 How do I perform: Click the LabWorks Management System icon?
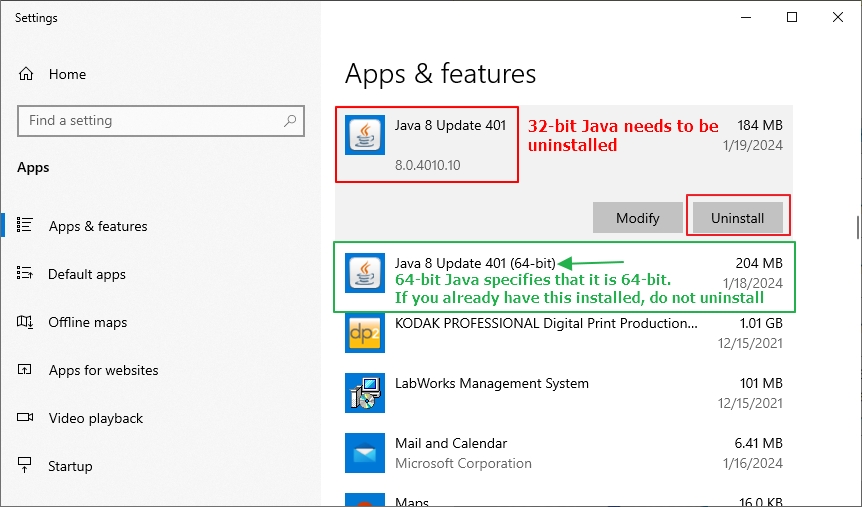pos(364,393)
